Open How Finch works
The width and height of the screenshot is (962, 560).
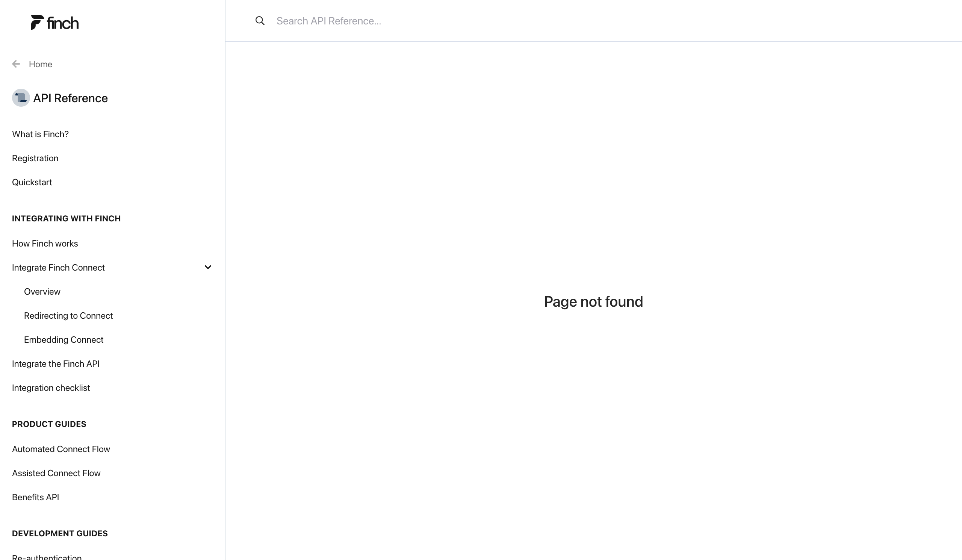pos(45,244)
